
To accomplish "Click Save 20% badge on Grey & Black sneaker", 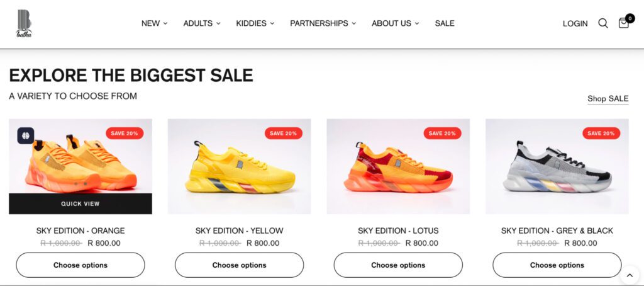I will (601, 134).
